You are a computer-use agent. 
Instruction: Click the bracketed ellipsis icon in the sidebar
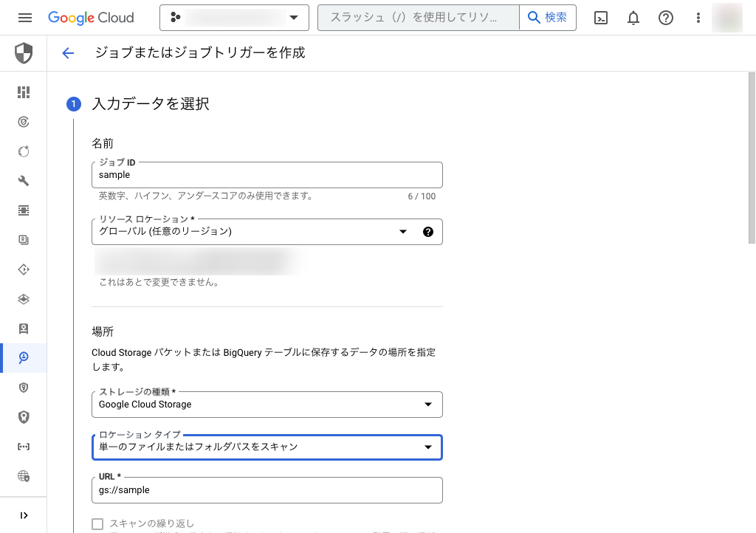pos(22,447)
